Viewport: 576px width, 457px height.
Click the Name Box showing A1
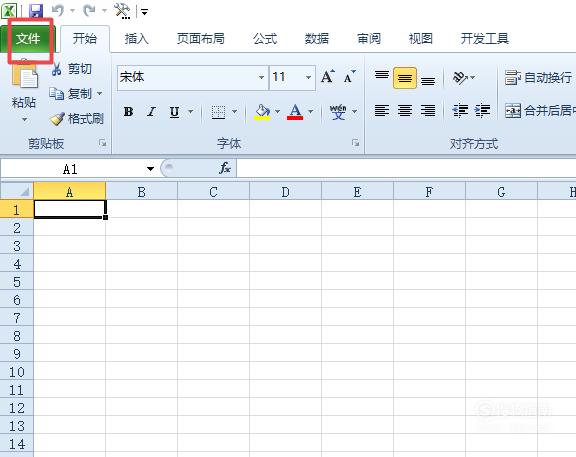[70, 169]
